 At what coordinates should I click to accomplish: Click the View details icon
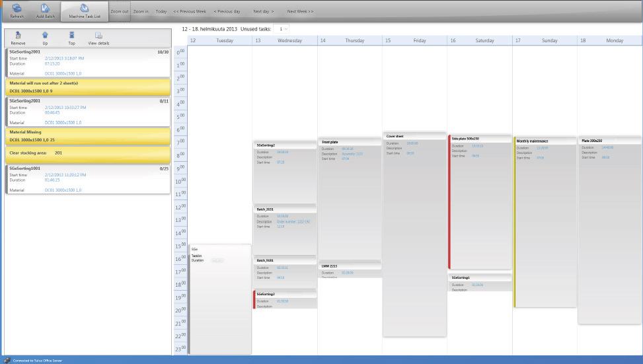98,35
